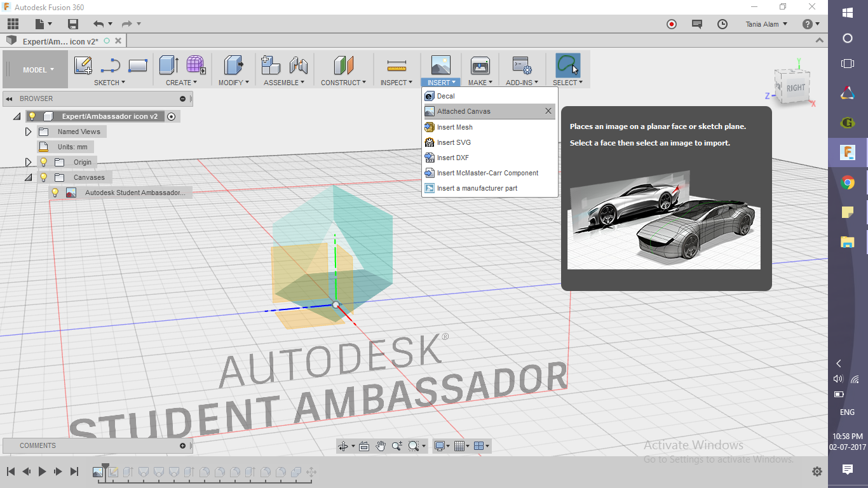Expand the Origin tree node

[28, 162]
